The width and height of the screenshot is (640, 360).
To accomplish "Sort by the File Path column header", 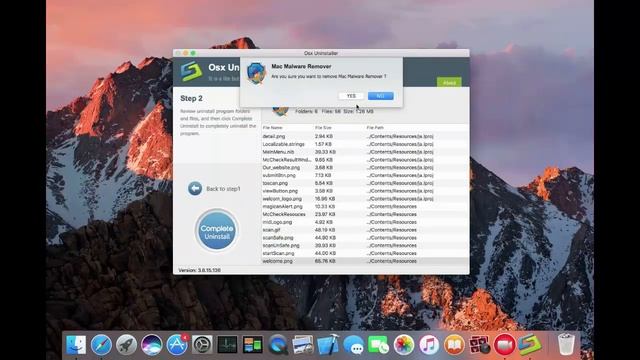I will [x=375, y=128].
